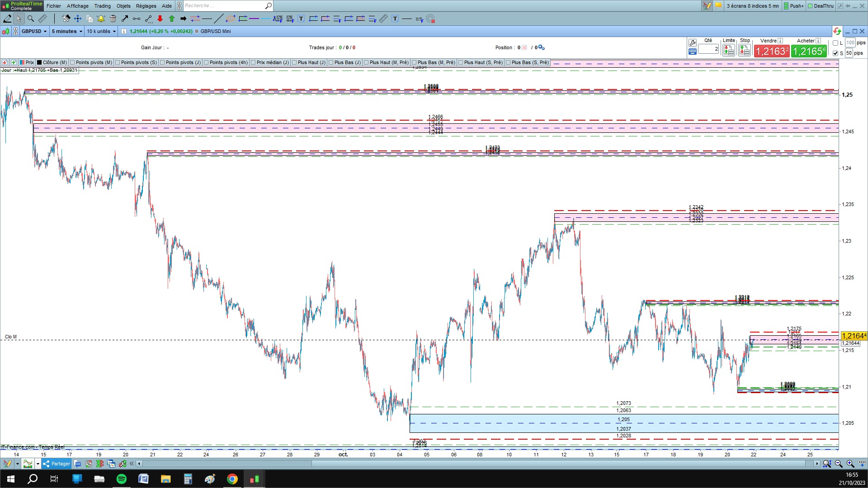Open the 10 k unités dropdown
This screenshot has height=488, width=868.
(101, 31)
